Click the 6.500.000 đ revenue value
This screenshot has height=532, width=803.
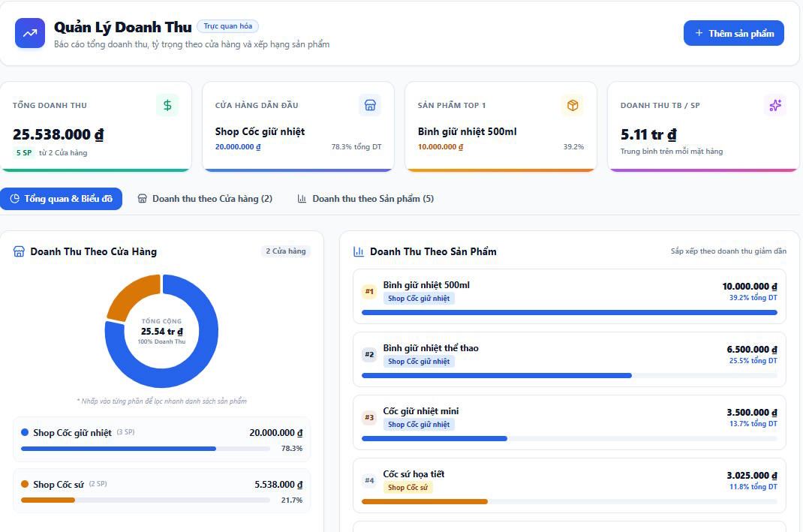pyautogui.click(x=752, y=349)
